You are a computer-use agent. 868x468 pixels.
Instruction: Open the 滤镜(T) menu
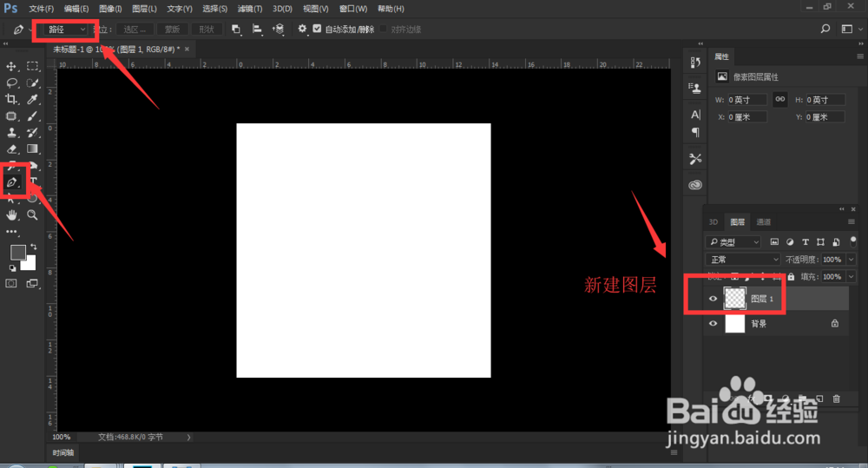[250, 9]
